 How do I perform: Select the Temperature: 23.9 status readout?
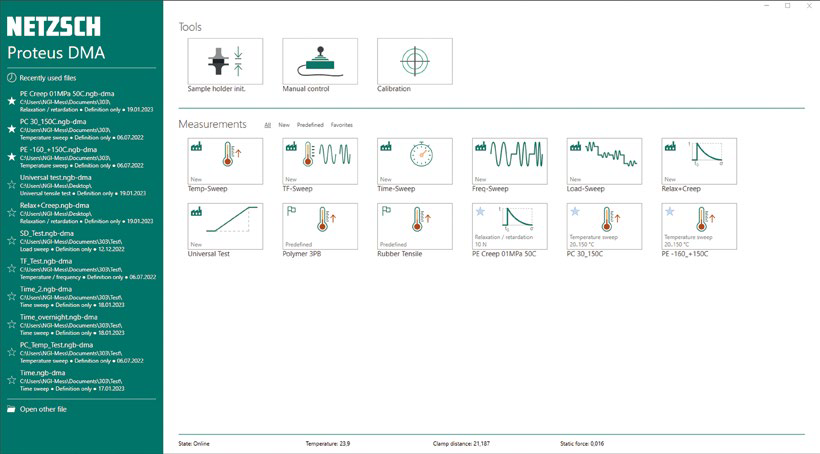pos(328,444)
